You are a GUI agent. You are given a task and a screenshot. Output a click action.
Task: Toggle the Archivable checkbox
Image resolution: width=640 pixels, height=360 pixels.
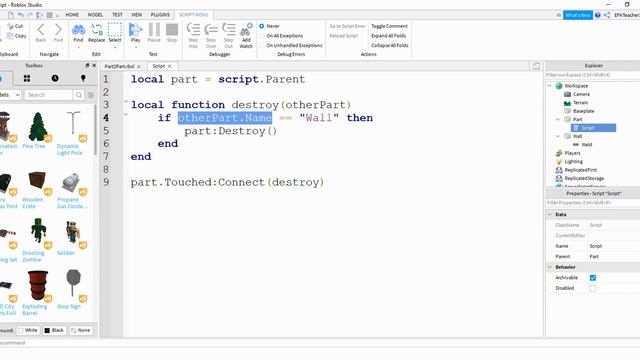593,278
